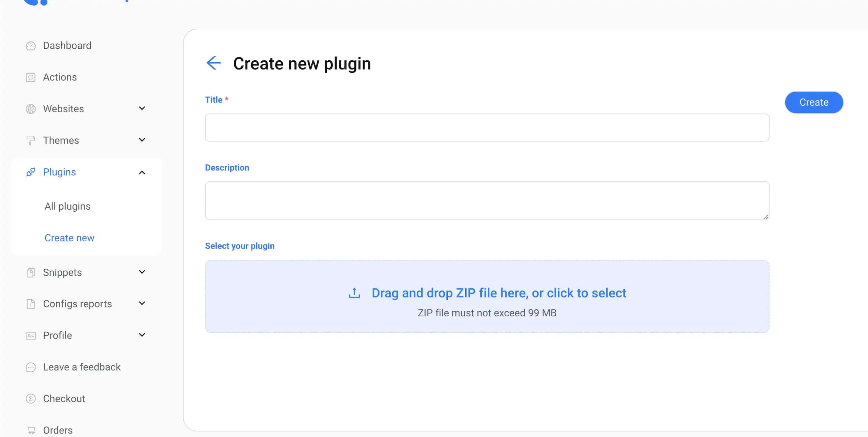Open Snippets via the clipboard icon

point(31,272)
